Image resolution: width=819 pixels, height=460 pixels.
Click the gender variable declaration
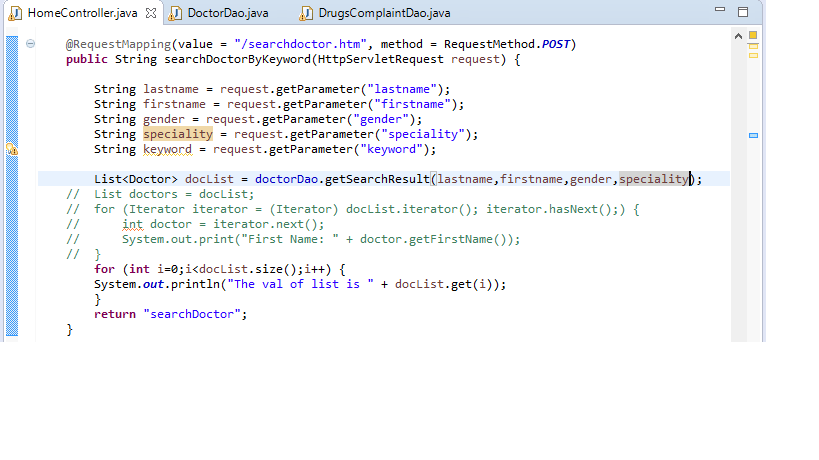click(164, 120)
